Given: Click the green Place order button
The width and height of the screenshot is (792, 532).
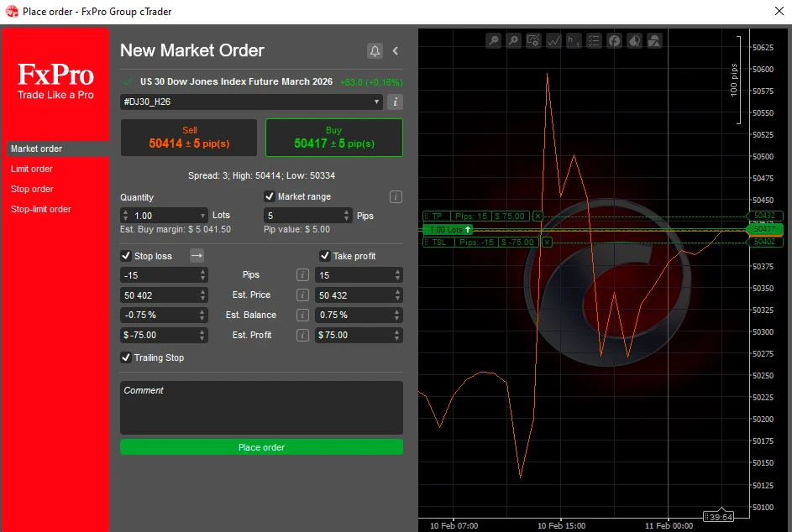Looking at the screenshot, I should point(262,447).
